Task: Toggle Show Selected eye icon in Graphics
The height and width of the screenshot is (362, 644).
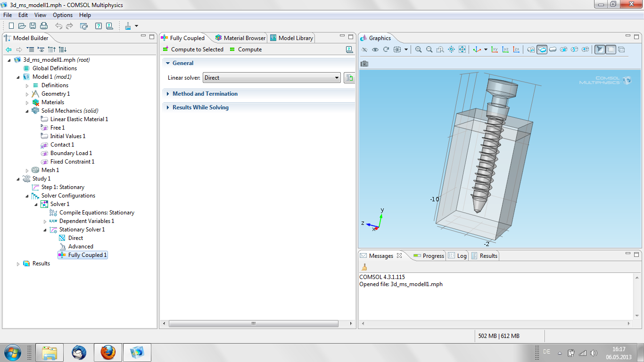Action: coord(375,49)
